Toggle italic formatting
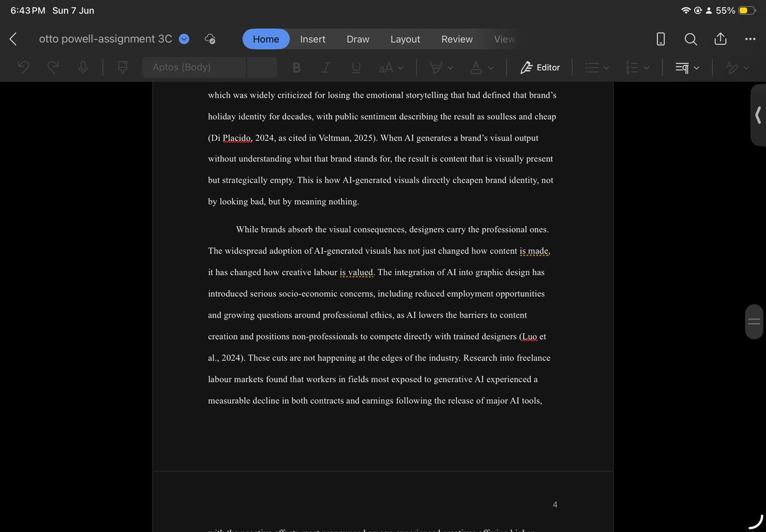 [326, 67]
